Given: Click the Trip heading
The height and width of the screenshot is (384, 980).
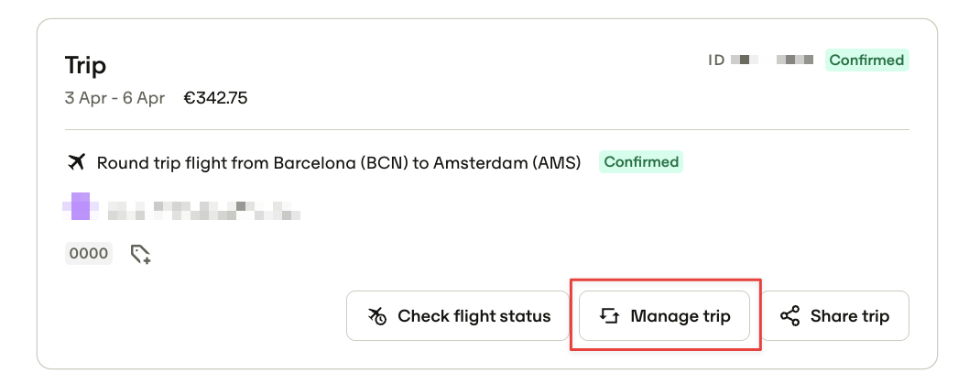Looking at the screenshot, I should (x=85, y=66).
